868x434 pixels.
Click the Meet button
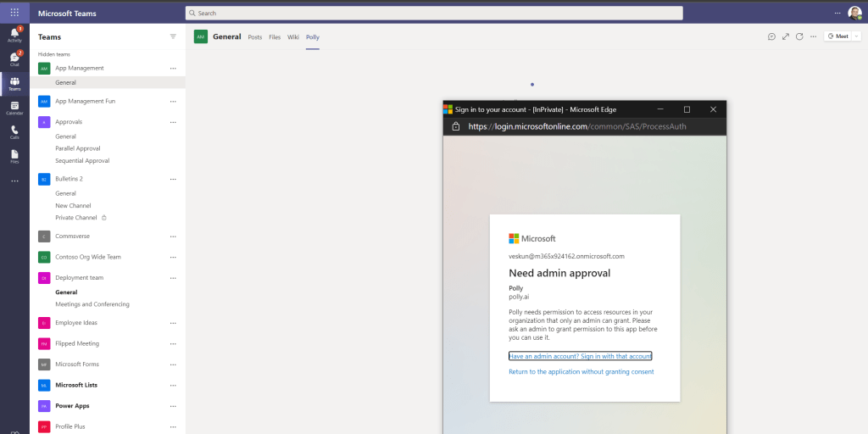pos(837,36)
